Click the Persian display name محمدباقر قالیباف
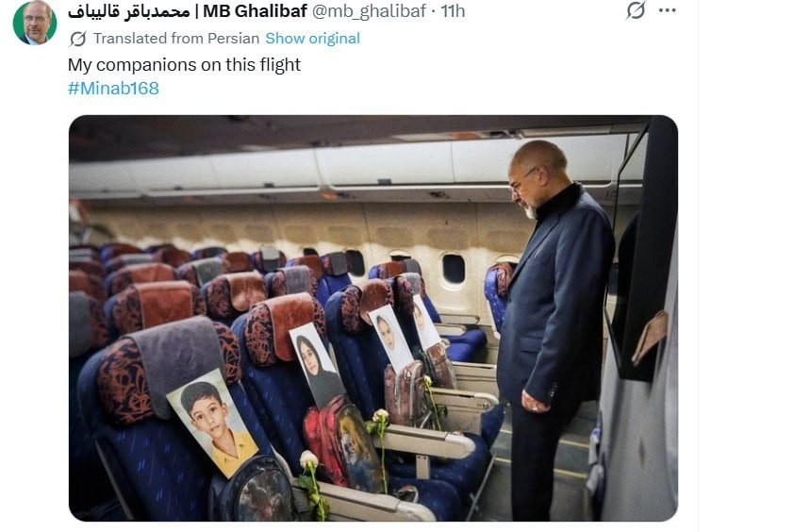 pyautogui.click(x=129, y=10)
